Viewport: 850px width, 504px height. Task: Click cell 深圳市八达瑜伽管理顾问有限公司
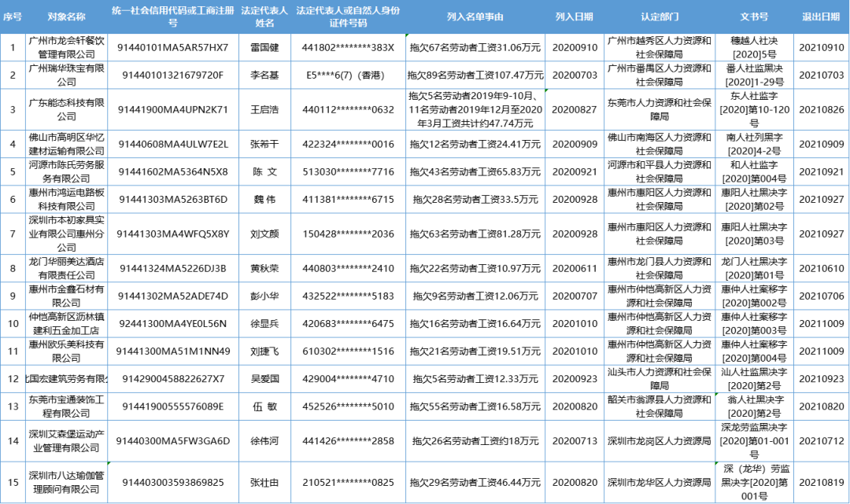[x=66, y=482]
